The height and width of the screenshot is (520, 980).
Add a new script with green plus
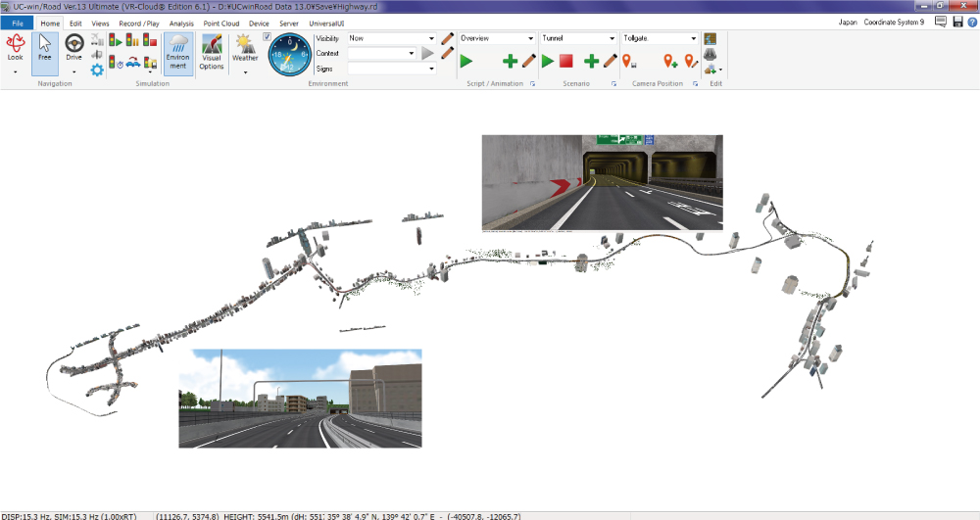pyautogui.click(x=510, y=61)
